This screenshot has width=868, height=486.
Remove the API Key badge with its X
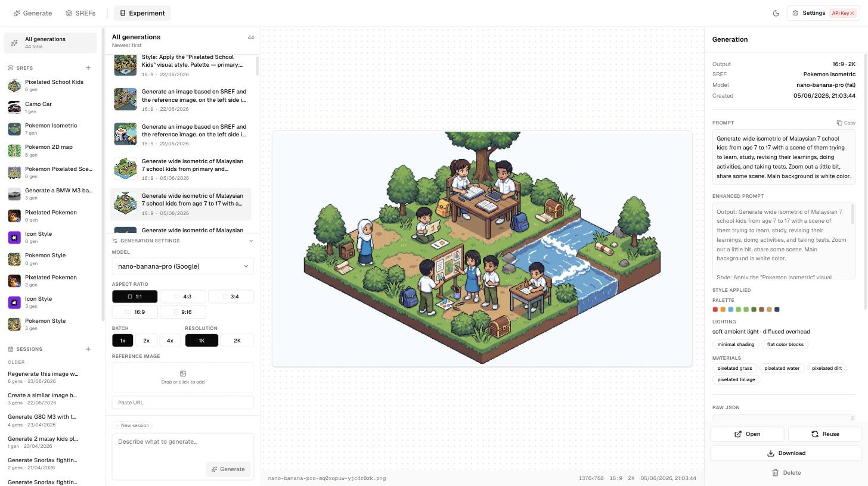[x=852, y=13]
